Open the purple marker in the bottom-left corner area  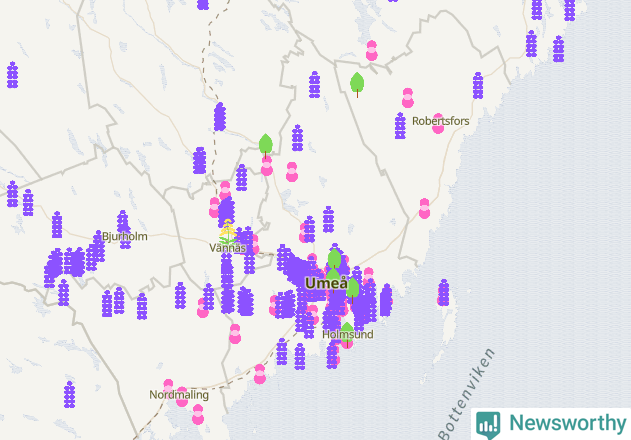69,395
